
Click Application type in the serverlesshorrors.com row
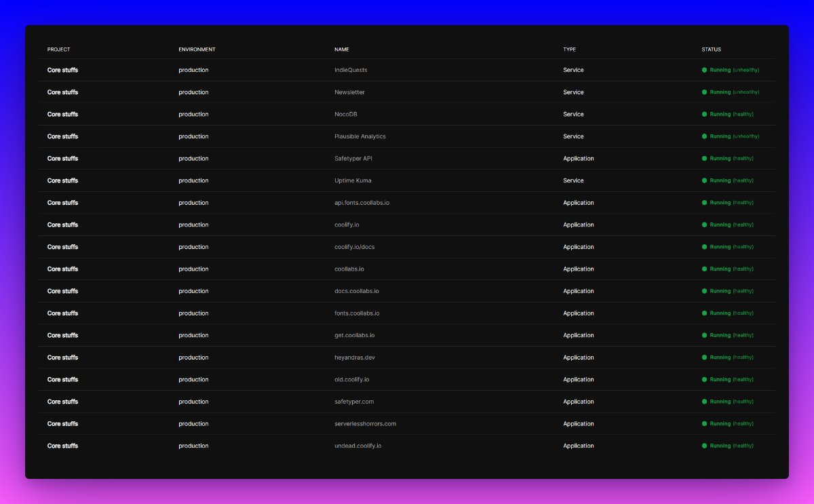click(579, 424)
